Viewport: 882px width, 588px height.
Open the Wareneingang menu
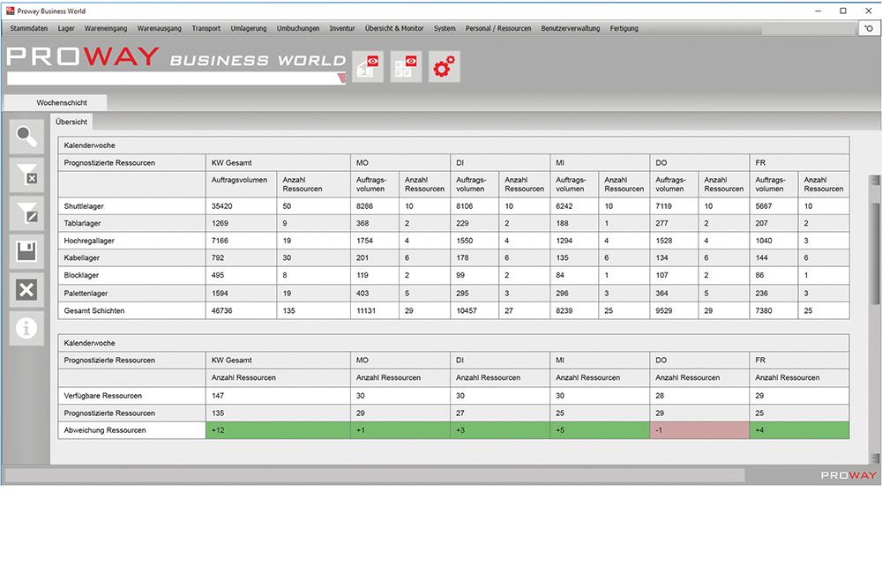point(106,28)
